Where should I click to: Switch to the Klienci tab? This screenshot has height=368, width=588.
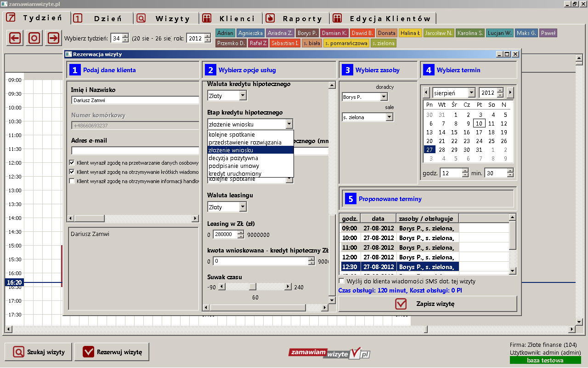231,18
